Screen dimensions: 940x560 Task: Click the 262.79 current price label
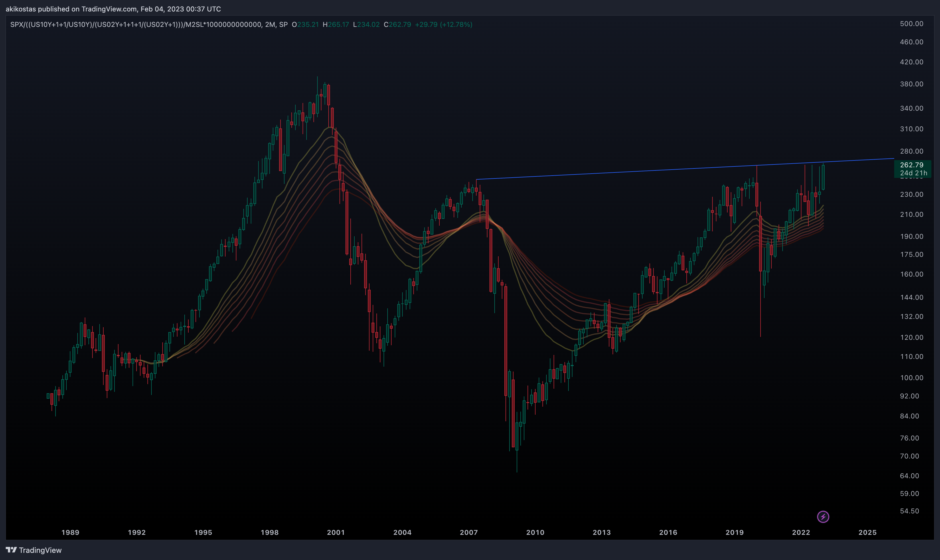tap(912, 165)
